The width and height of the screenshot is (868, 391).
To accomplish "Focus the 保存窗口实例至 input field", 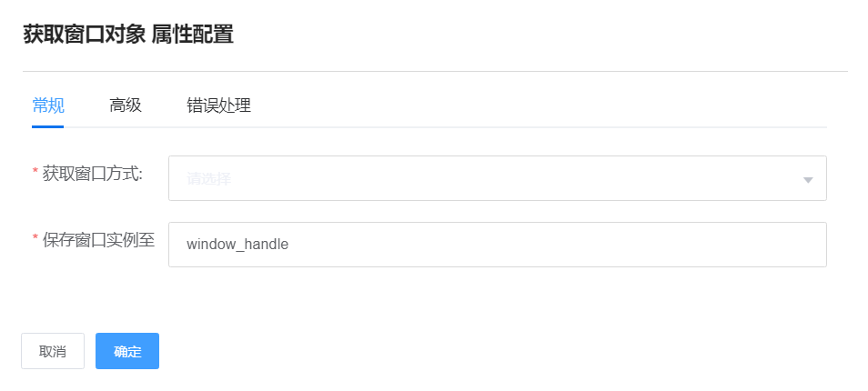I will [x=546, y=245].
